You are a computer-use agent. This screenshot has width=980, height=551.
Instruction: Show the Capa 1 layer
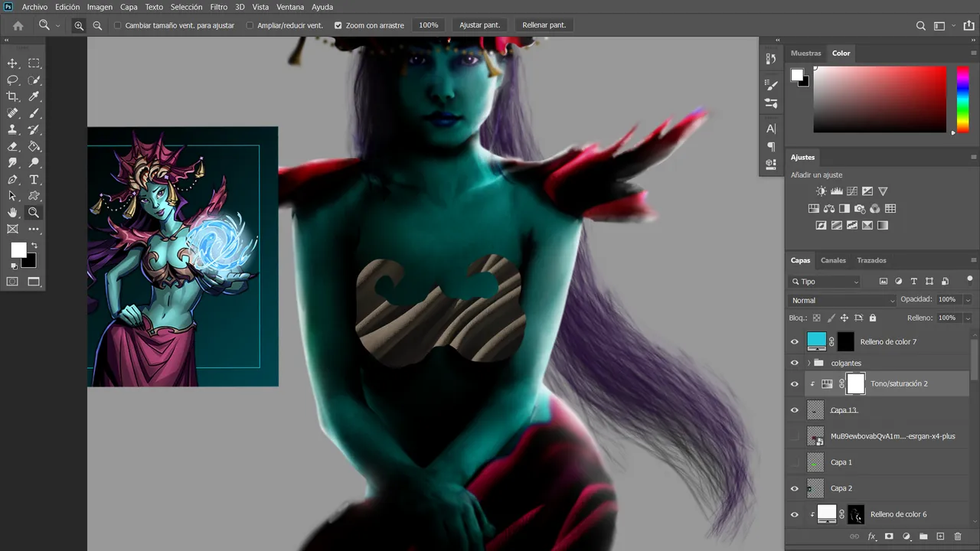[794, 462]
